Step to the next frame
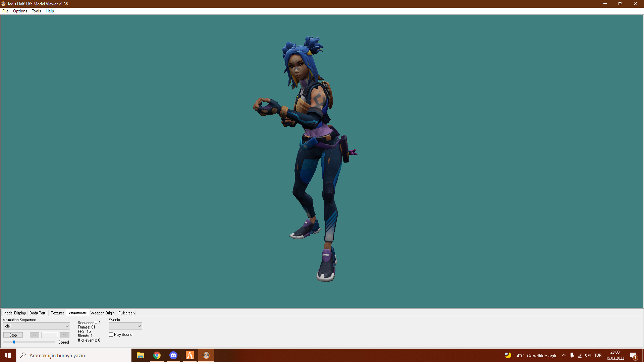The height and width of the screenshot is (362, 644). pyautogui.click(x=65, y=335)
